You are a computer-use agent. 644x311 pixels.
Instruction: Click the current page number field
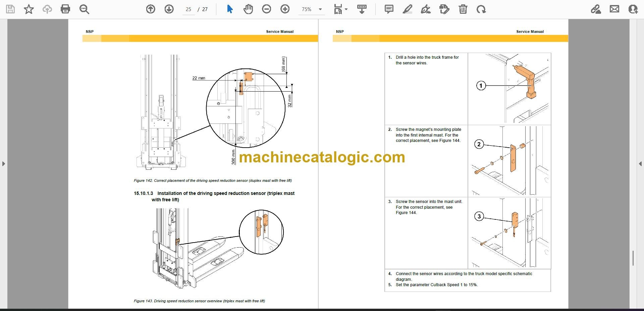click(x=189, y=9)
